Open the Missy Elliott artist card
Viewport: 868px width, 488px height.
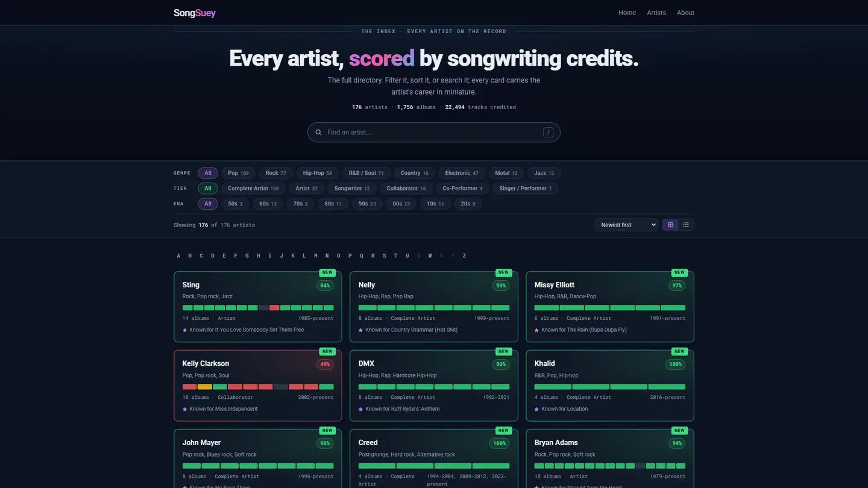pyautogui.click(x=609, y=307)
